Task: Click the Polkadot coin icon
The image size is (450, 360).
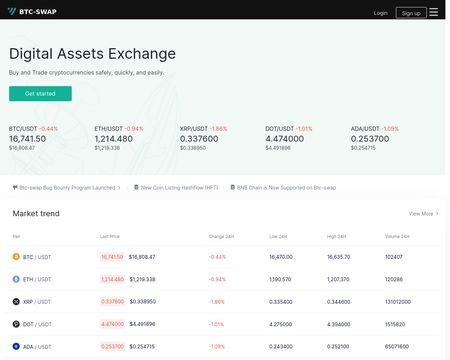Action: point(16,324)
